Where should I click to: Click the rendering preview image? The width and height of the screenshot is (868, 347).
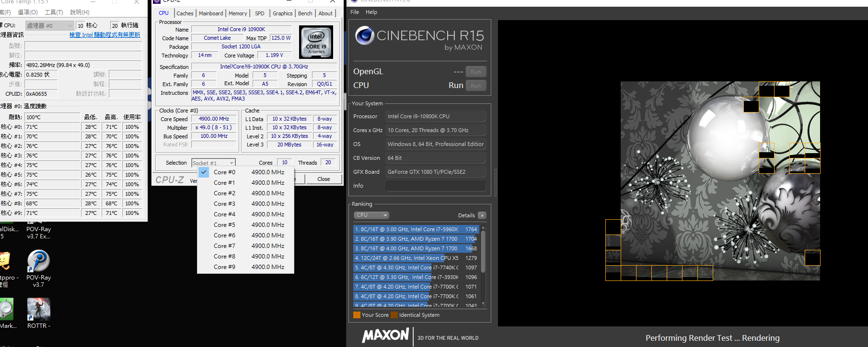[720, 181]
